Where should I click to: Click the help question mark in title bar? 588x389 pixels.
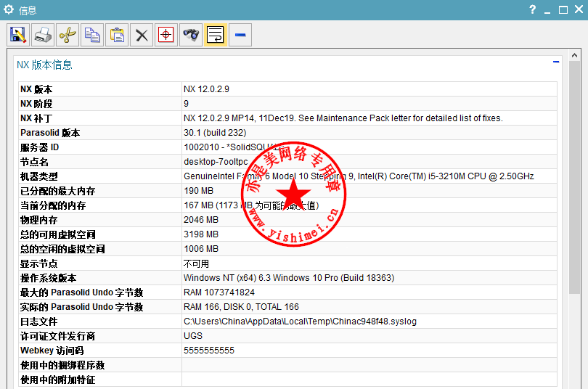533,9
